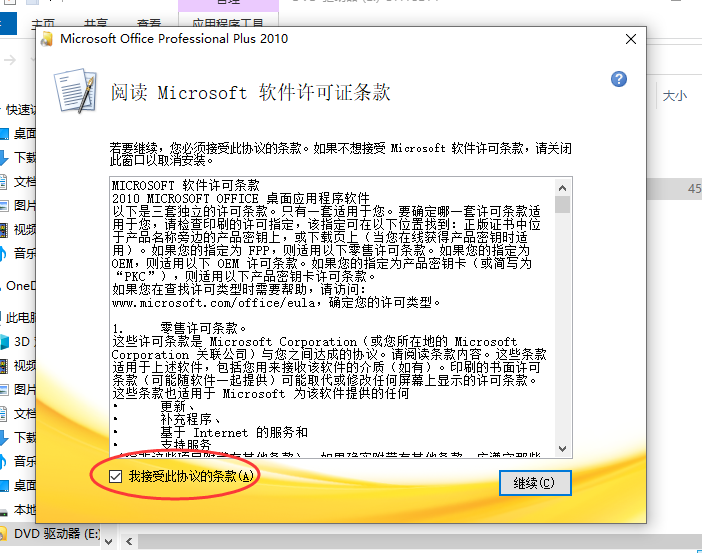The width and height of the screenshot is (702, 553).
Task: Switch to the 共享 tab in Explorer
Action: pos(96,23)
